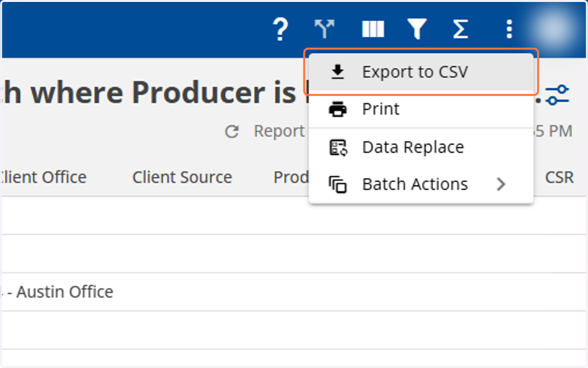Screen dimensions: 588x368
Task: Open the columns chooser icon
Action: point(373,29)
